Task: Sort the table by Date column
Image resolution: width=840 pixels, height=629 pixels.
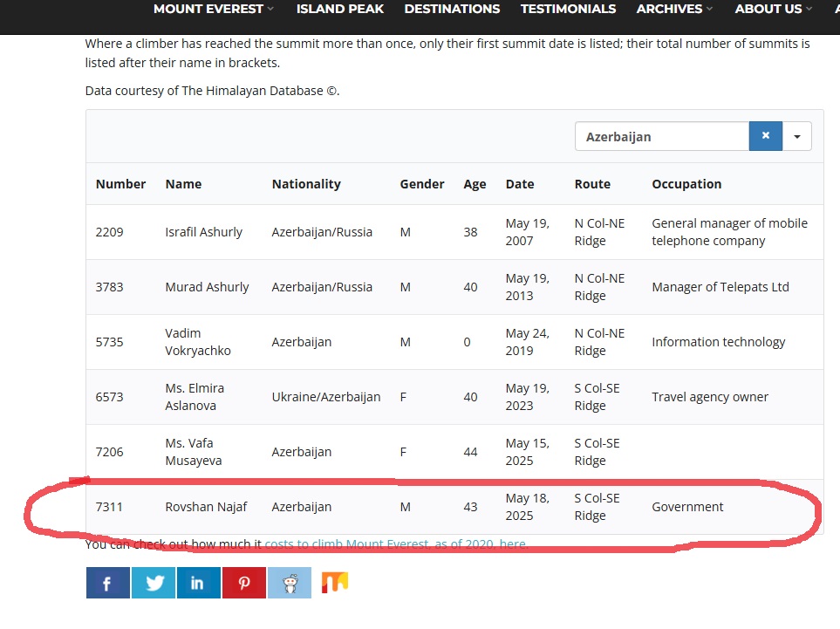Action: click(x=520, y=184)
